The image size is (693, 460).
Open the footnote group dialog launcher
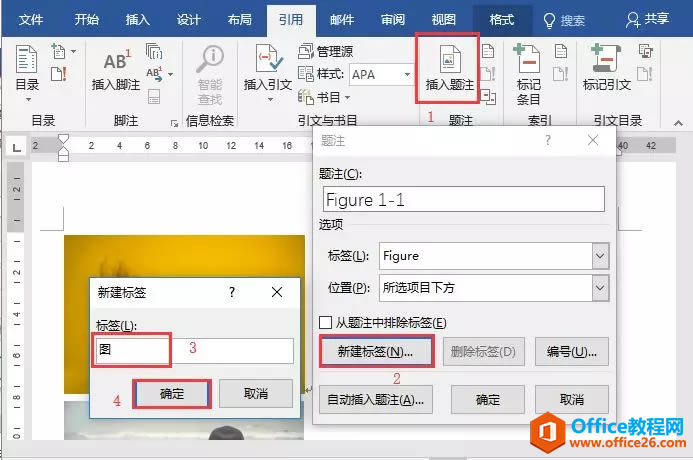[x=174, y=124]
